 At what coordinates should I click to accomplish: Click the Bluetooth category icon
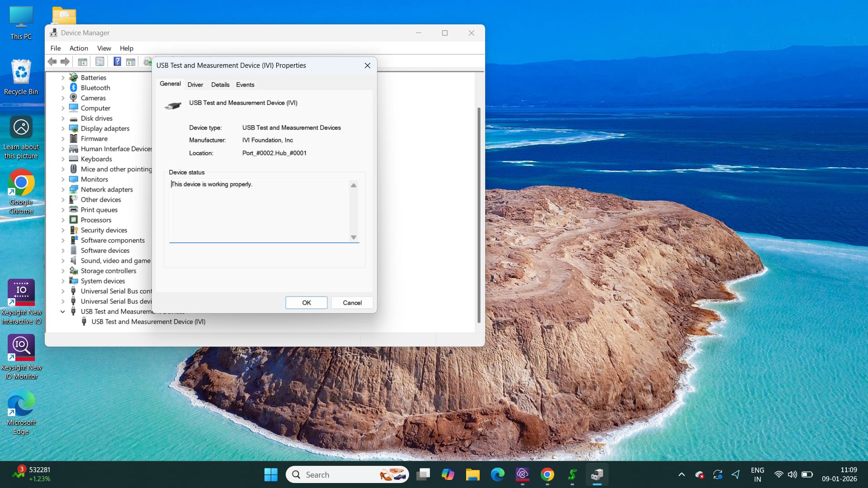click(x=73, y=88)
